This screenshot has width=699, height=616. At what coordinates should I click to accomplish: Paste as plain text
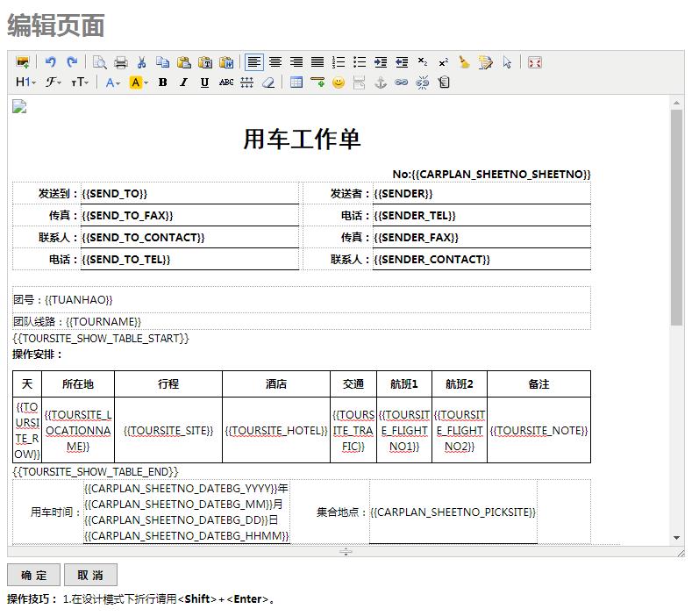(x=205, y=62)
